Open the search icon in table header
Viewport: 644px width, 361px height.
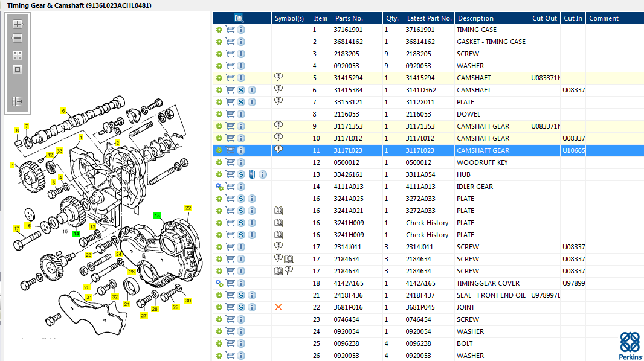(x=239, y=18)
